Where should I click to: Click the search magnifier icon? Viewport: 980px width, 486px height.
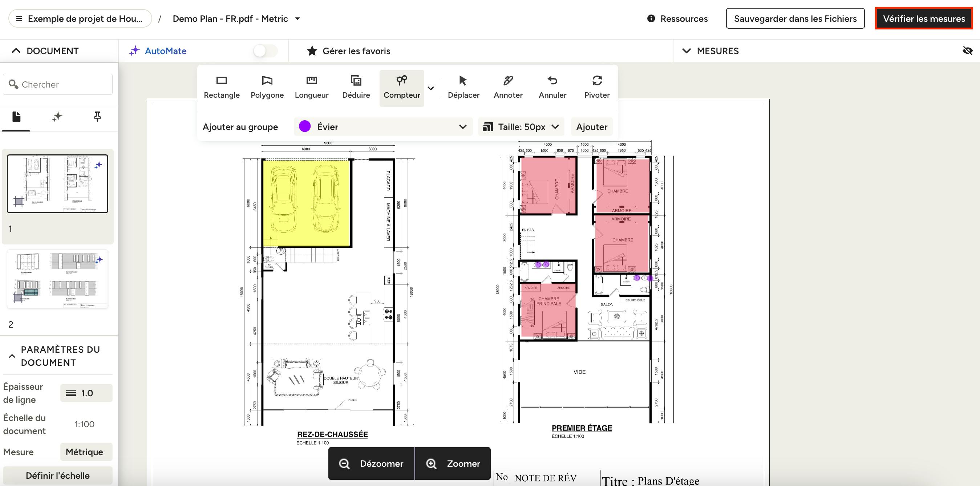pyautogui.click(x=13, y=84)
